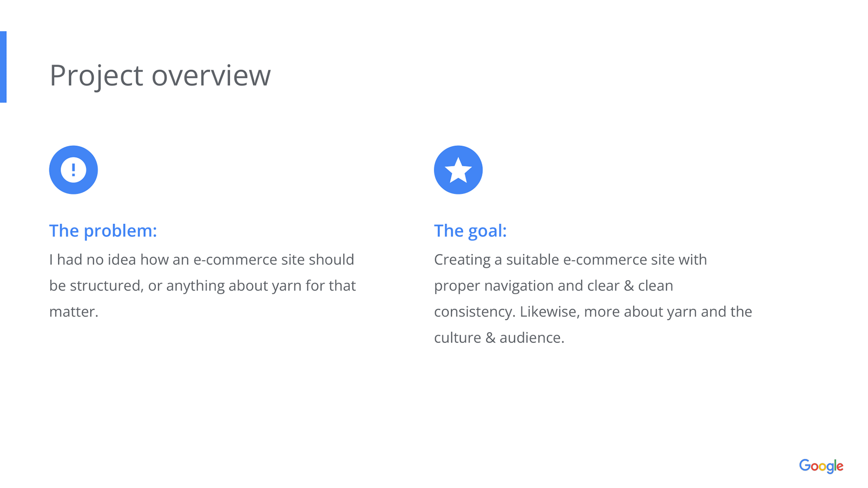
Task: Click the word "matter." in problem text
Action: pos(74,312)
